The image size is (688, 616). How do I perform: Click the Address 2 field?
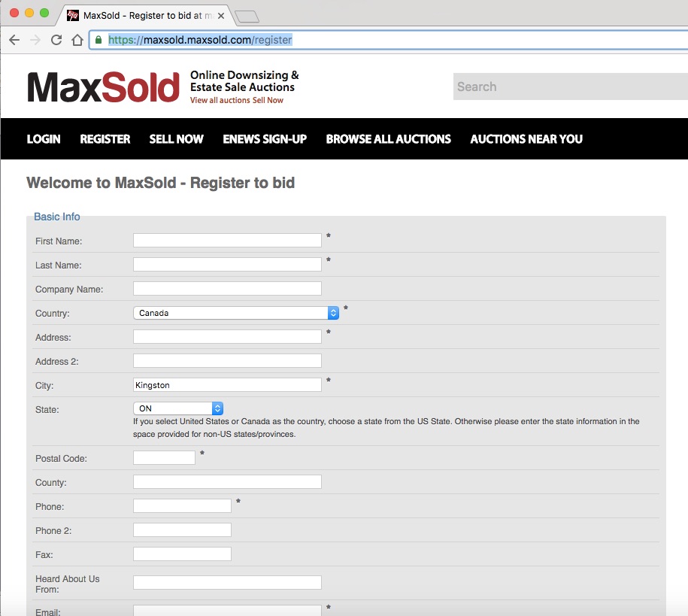227,360
